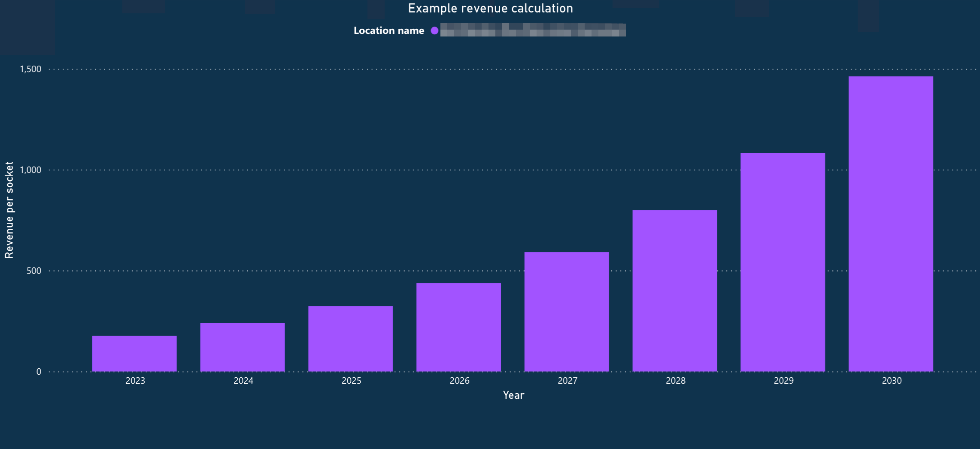Click the 2023 x-axis year label
Screen dimensions: 980x449
click(135, 381)
